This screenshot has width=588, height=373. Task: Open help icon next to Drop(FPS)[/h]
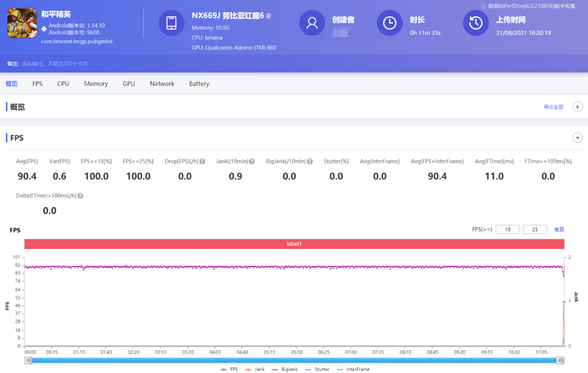(x=202, y=161)
